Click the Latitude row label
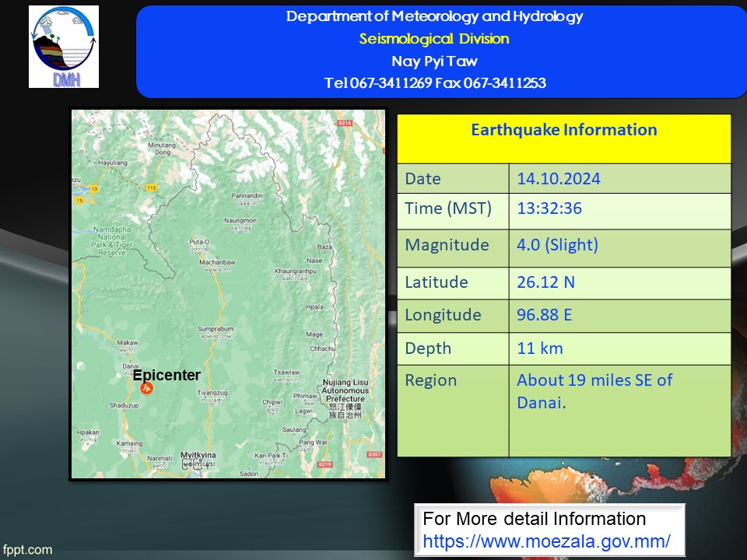The height and width of the screenshot is (560, 747). [437, 282]
